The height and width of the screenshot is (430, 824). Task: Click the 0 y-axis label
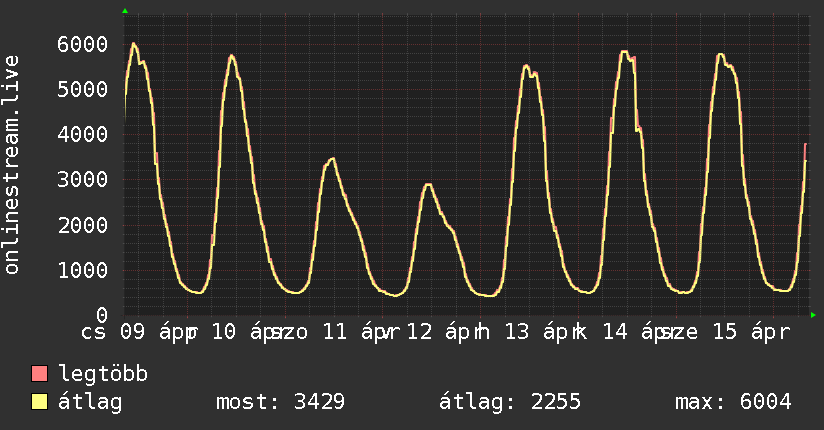coord(102,315)
